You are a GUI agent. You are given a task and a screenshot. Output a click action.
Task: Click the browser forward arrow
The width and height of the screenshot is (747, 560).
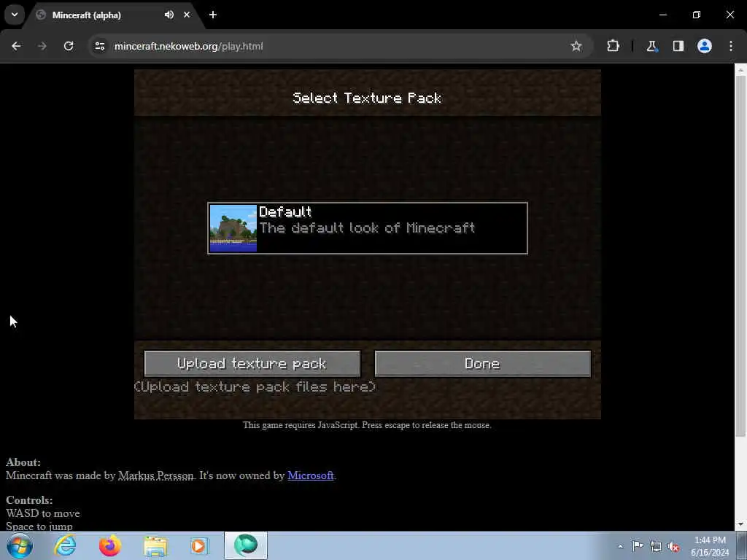(42, 46)
